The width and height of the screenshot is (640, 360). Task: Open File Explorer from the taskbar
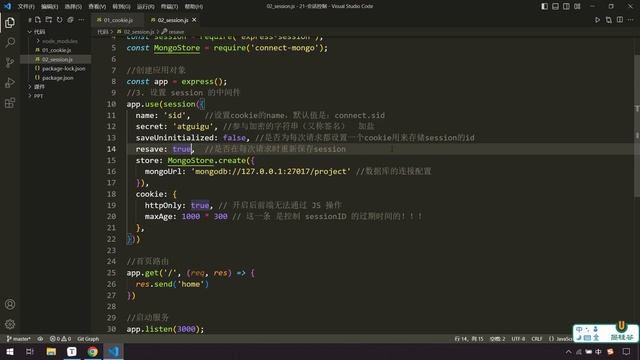(x=51, y=351)
